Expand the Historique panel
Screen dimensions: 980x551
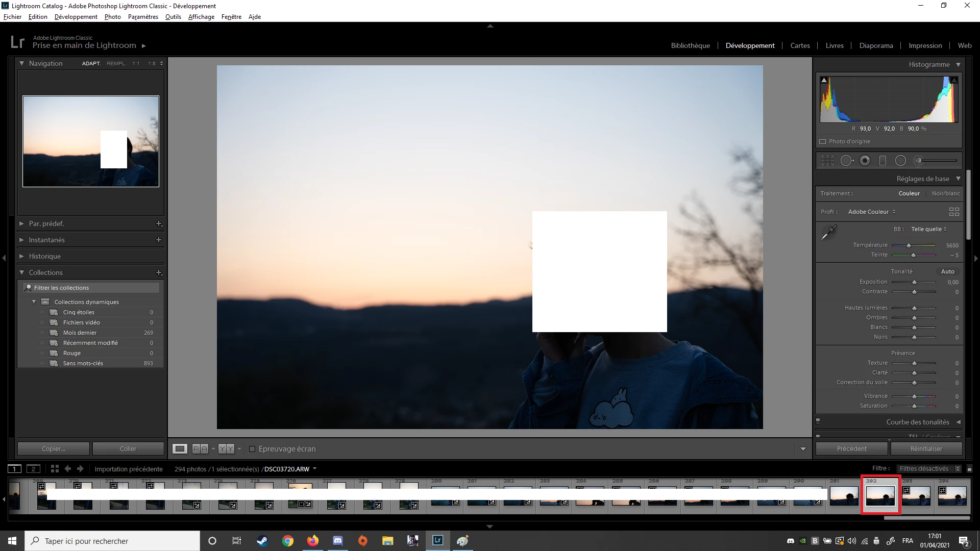point(44,256)
